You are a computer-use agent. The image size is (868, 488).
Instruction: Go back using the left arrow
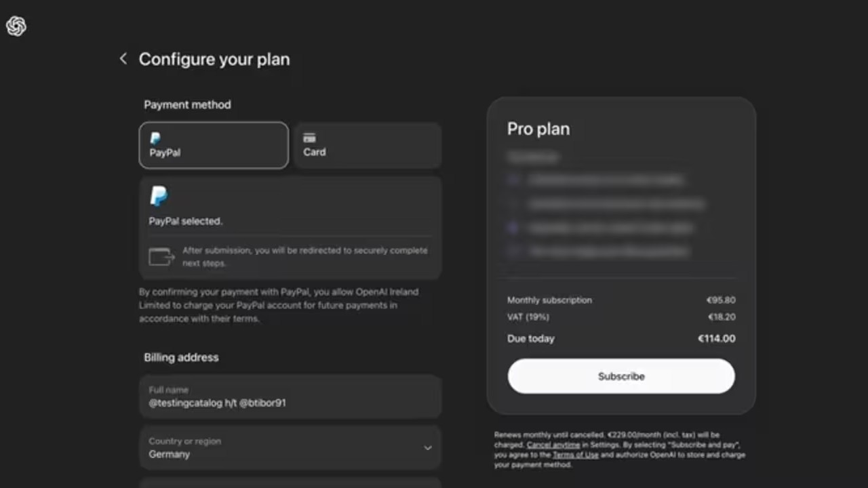pos(123,59)
